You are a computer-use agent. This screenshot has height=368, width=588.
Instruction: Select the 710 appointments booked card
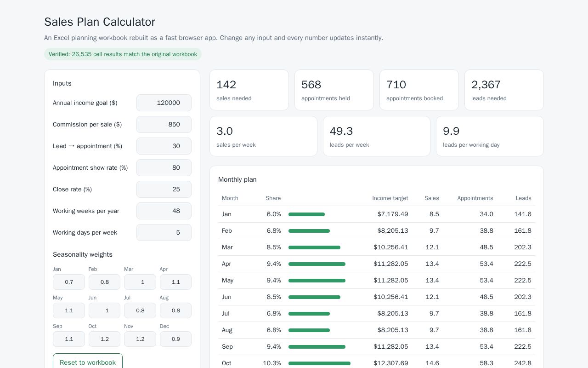(419, 90)
